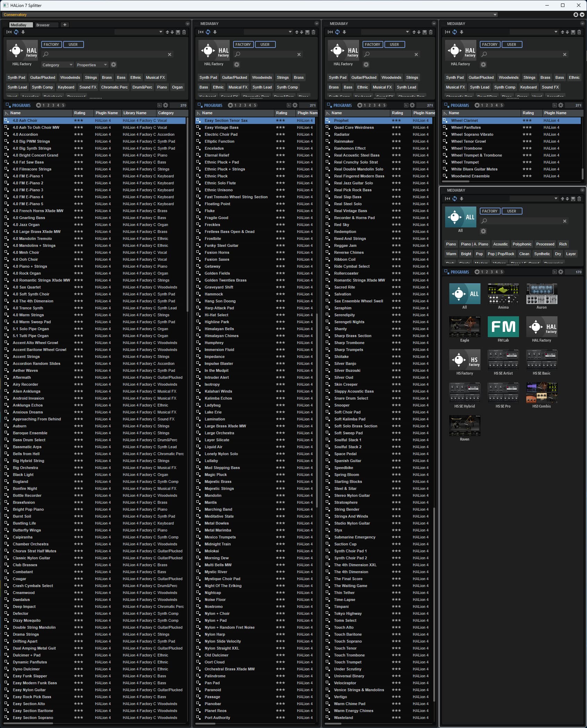This screenshot has height=728, width=587.
Task: Open results settings gear beside the 170 count
Action: [x=561, y=272]
